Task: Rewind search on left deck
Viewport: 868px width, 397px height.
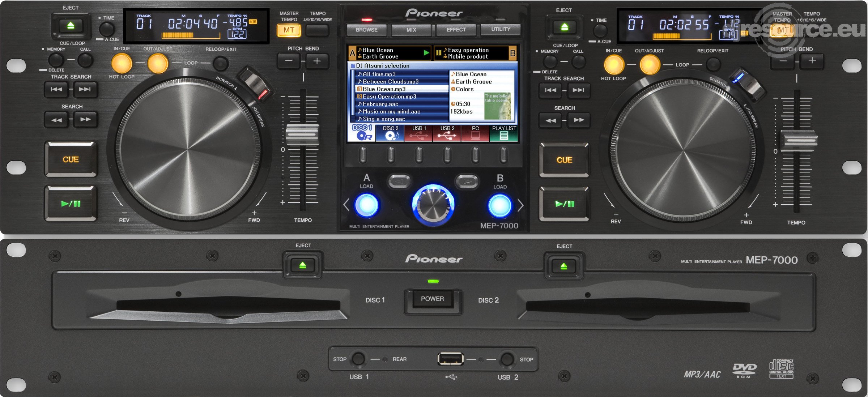Action: (x=56, y=120)
